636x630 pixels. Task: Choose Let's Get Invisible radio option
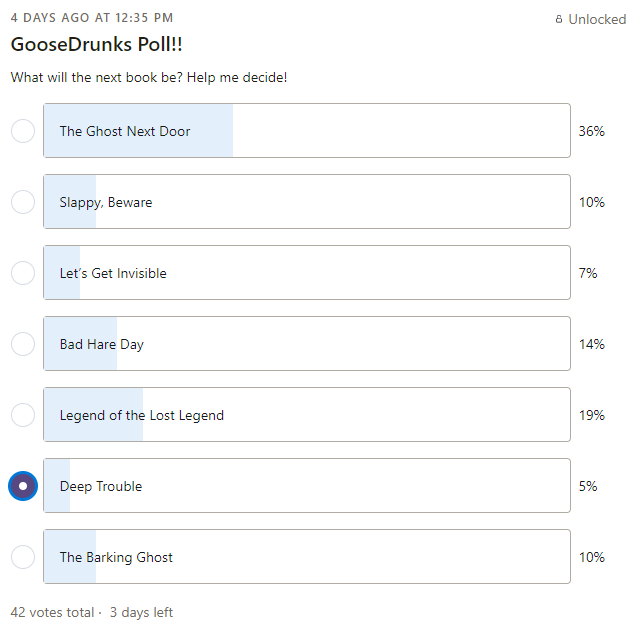coord(23,273)
